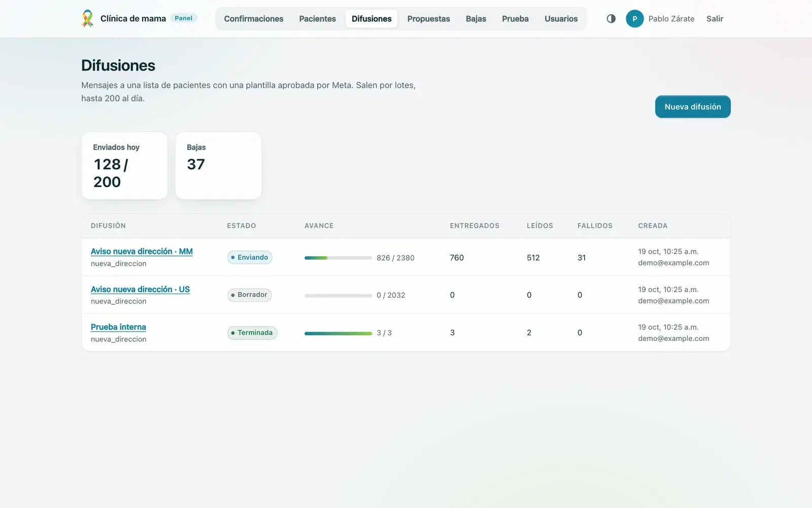The width and height of the screenshot is (812, 508).
Task: Click the Borrador status badge
Action: pos(249,295)
